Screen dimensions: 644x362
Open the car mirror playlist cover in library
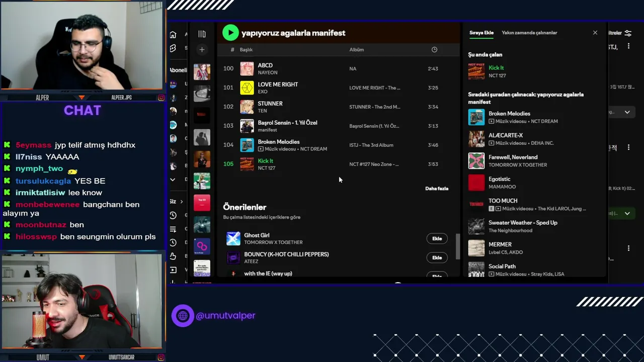[202, 94]
